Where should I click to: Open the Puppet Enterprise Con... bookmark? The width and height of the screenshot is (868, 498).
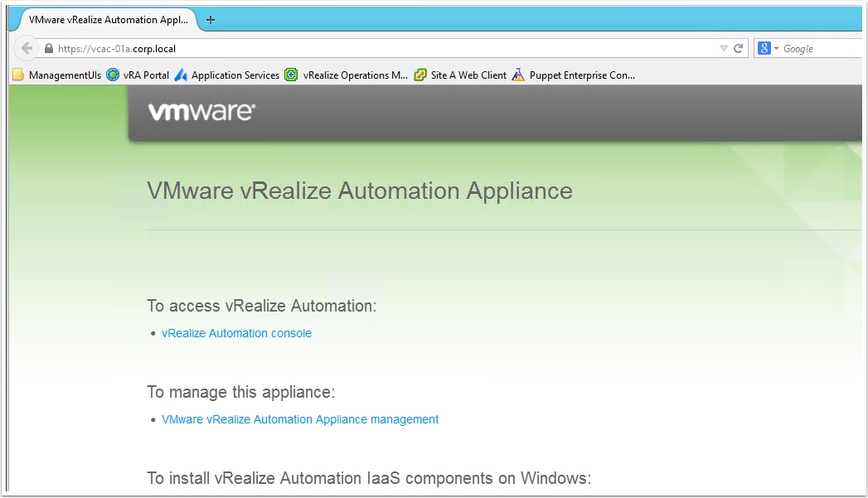click(574, 75)
